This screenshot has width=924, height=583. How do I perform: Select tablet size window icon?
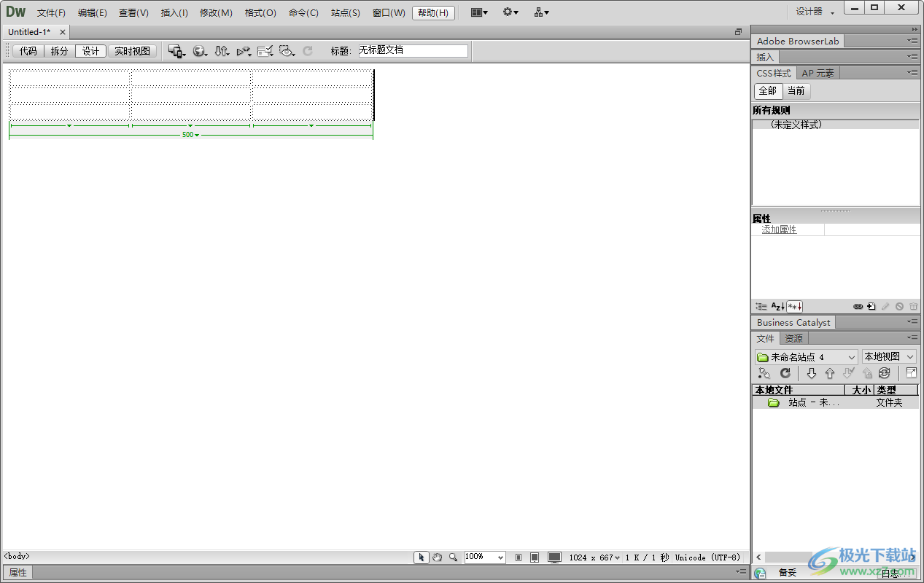[535, 557]
